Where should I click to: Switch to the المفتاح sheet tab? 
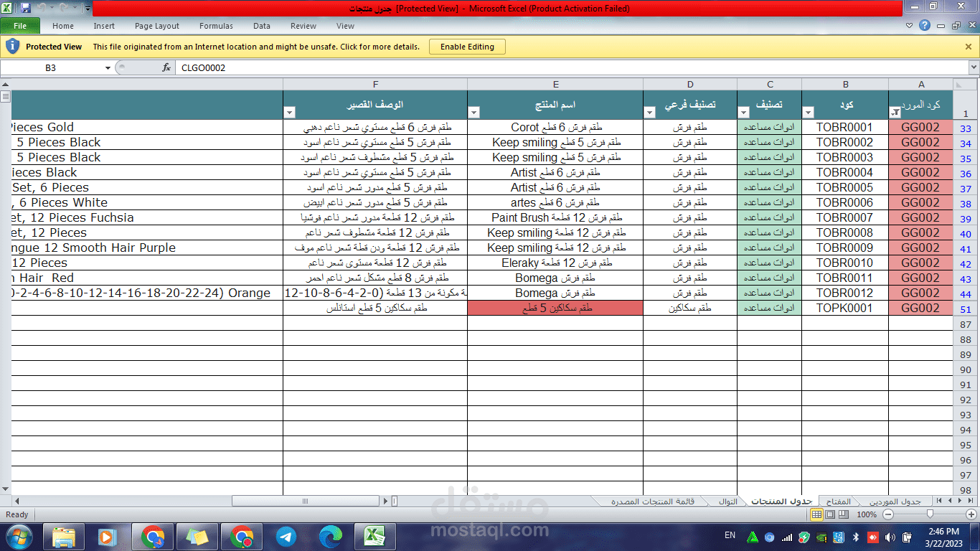[x=838, y=501]
